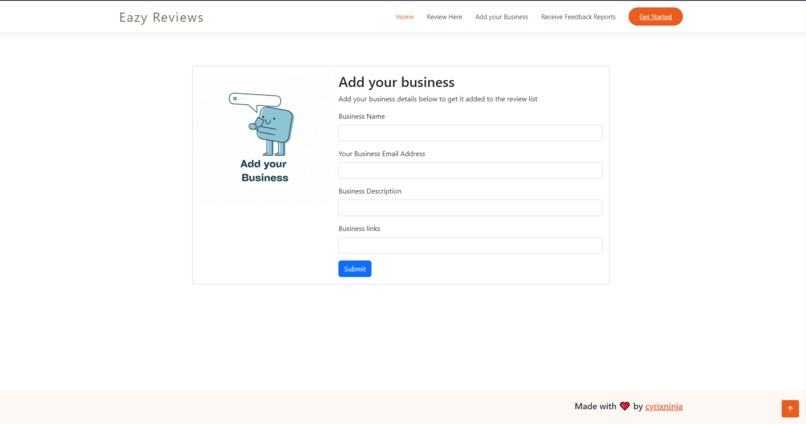The image size is (806, 424).
Task: Focus the Business Name input field
Action: point(470,133)
